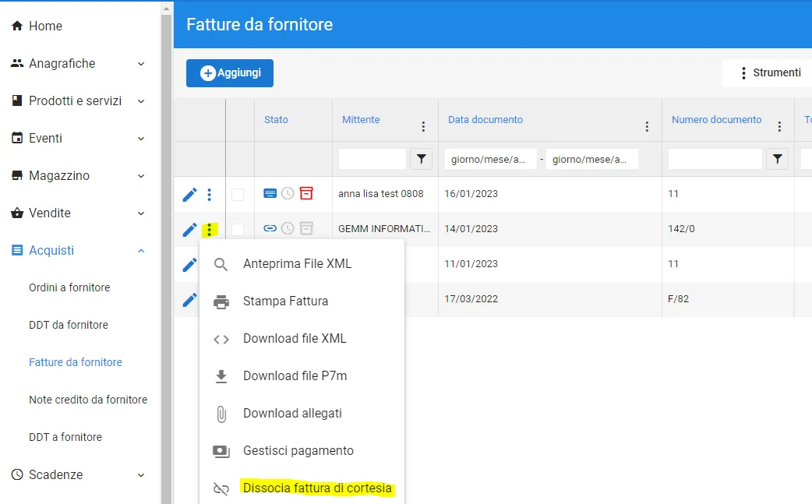Click the Mittente filter input field
812x504 pixels.
(372, 159)
